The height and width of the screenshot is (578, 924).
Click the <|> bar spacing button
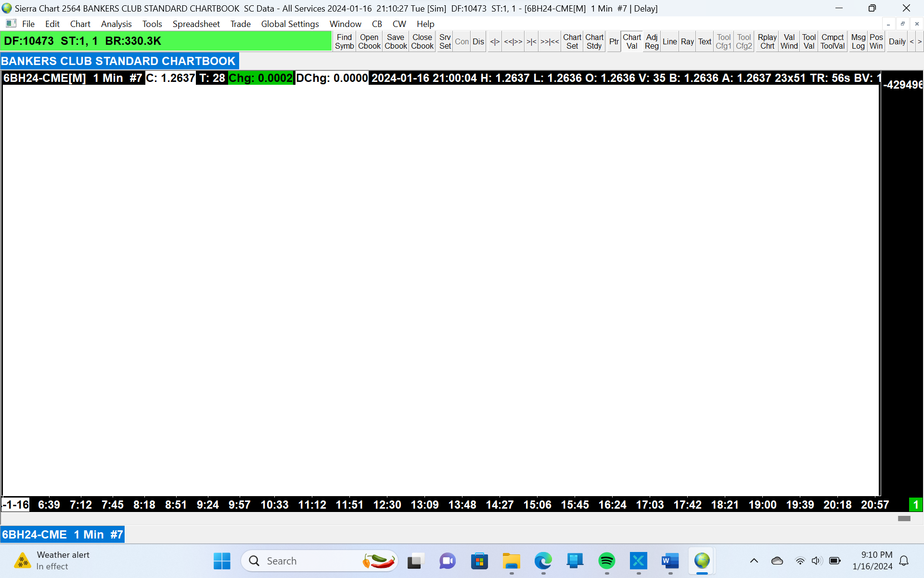[495, 41]
